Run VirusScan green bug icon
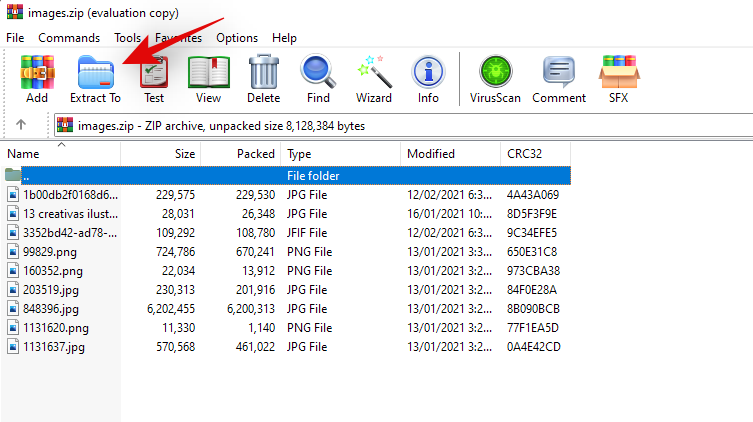The height and width of the screenshot is (422, 753). click(495, 72)
